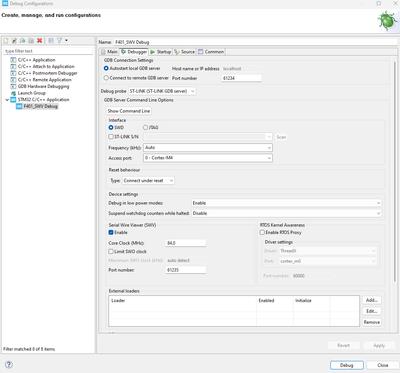Switch to the Common tab

tap(211, 52)
